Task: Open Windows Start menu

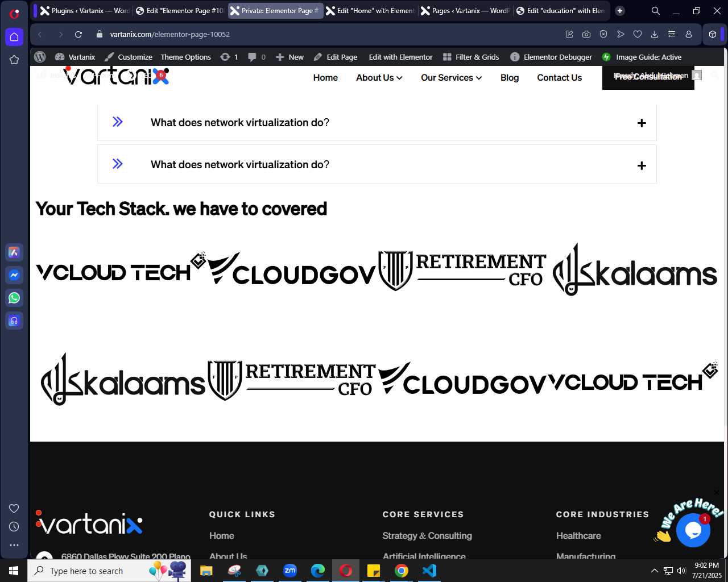Action: pos(14,571)
